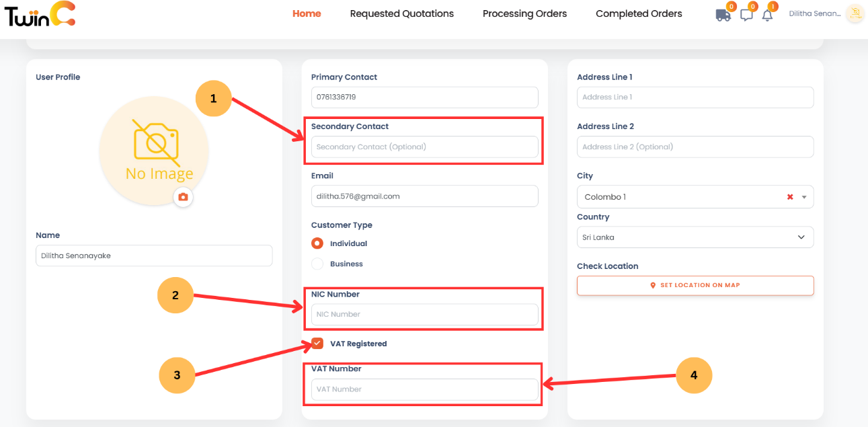Uncheck the VAT Registered checkbox
Image resolution: width=868 pixels, height=427 pixels.
coord(317,343)
